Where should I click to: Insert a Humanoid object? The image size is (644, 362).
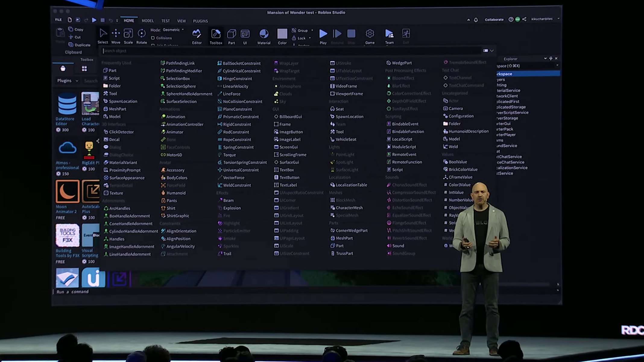point(173,193)
